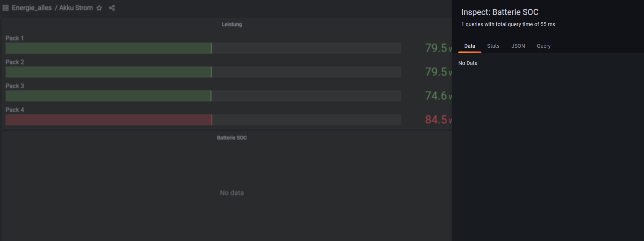
Task: Click the Pack 1 label
Action: [15, 38]
